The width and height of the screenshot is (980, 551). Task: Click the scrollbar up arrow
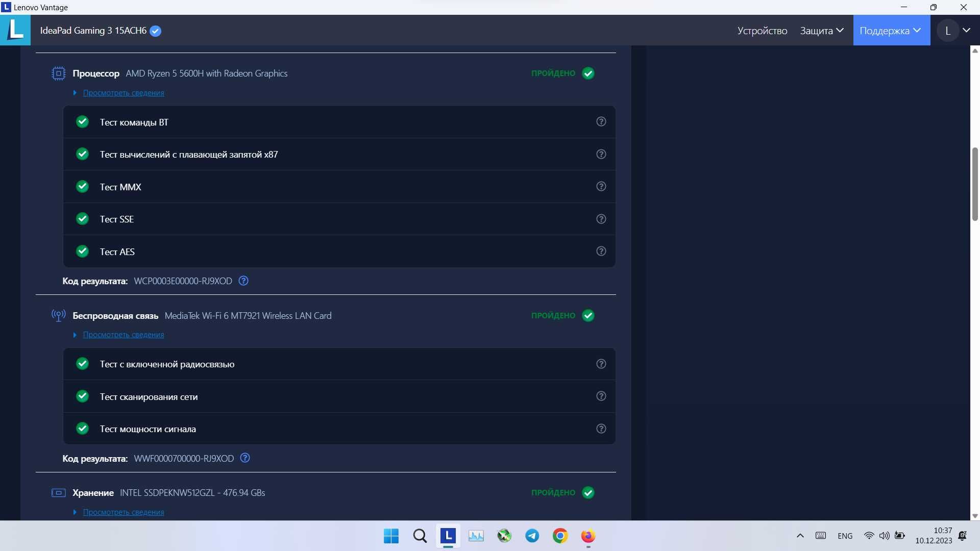pos(975,51)
